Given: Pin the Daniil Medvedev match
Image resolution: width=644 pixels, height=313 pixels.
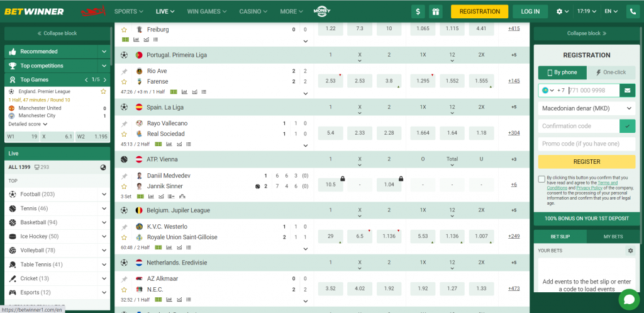Looking at the screenshot, I should tap(124, 176).
